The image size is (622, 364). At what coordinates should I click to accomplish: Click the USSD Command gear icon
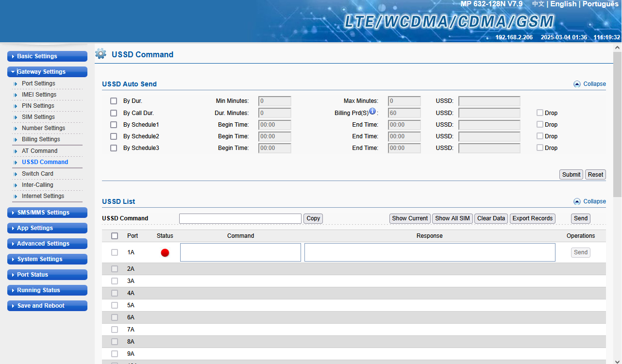tap(101, 54)
